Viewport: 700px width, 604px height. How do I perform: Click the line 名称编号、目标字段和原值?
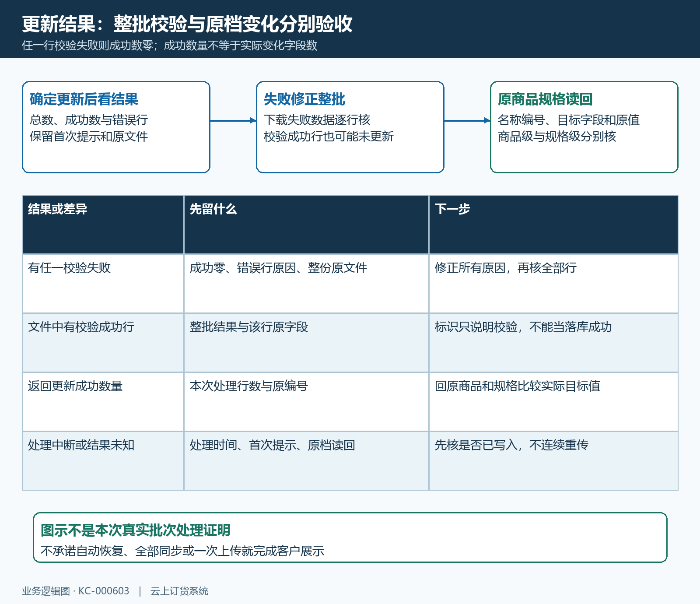coord(569,120)
